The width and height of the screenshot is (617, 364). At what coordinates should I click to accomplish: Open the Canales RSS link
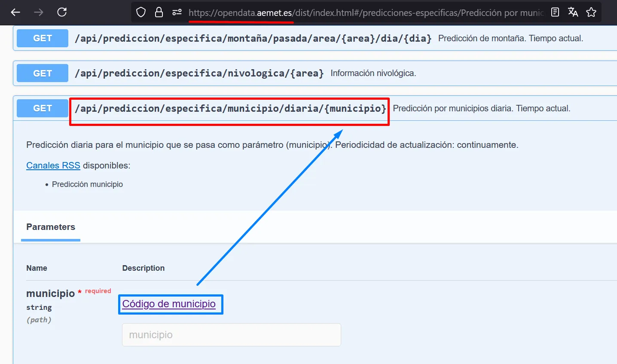point(53,165)
